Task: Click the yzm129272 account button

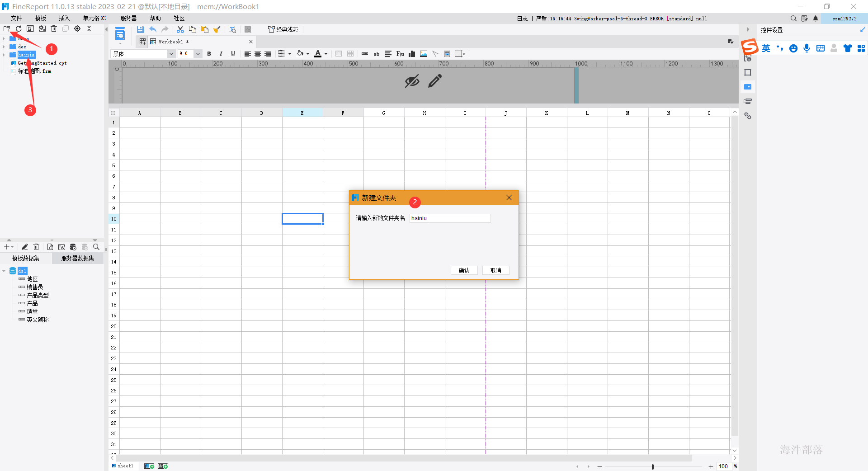Action: point(844,19)
